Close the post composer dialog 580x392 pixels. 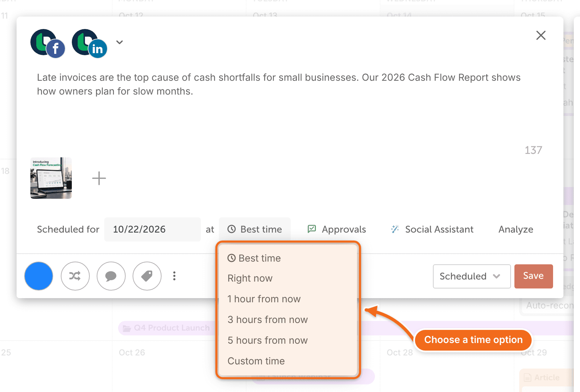point(541,35)
